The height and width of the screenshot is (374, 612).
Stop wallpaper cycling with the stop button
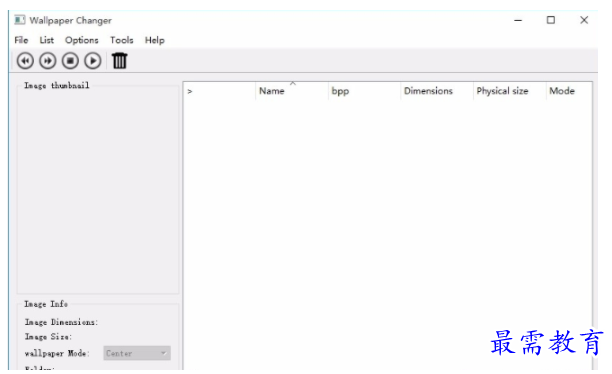point(70,61)
